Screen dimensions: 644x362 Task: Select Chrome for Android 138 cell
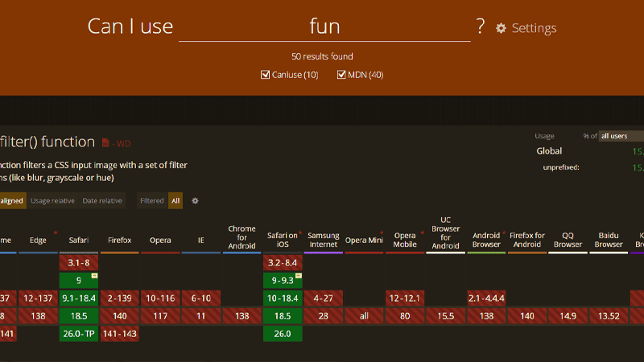(x=242, y=316)
